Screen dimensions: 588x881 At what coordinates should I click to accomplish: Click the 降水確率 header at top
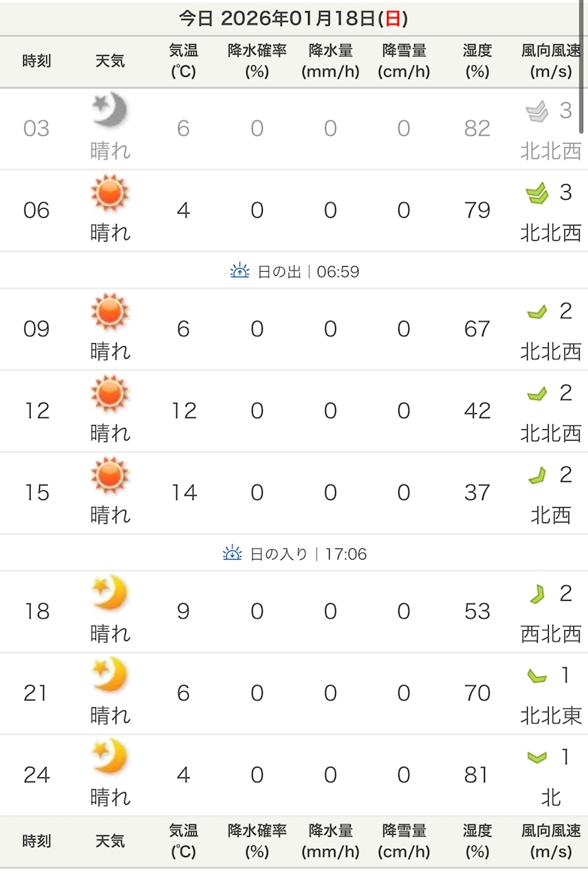257,61
